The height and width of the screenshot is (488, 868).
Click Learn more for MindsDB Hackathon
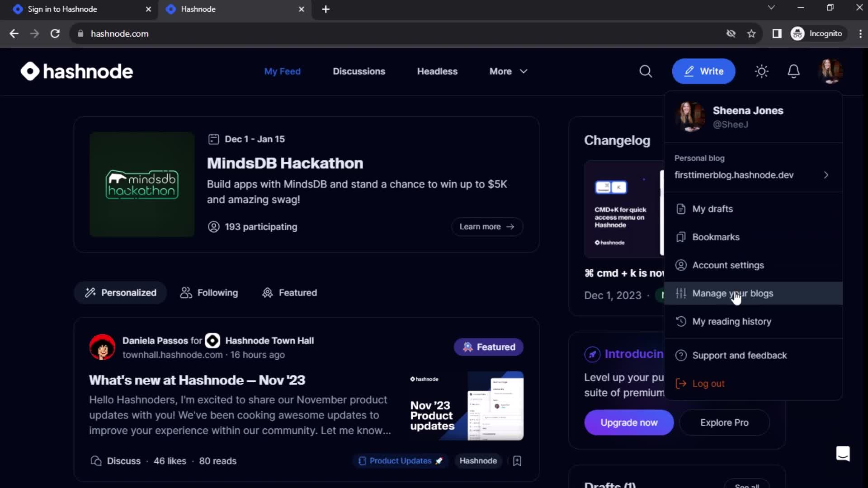click(486, 226)
